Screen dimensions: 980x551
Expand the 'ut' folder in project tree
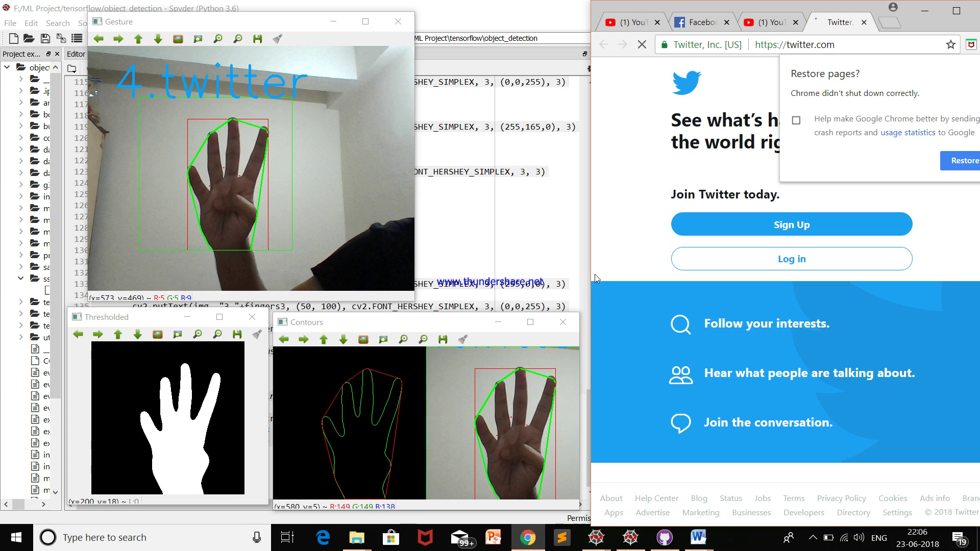[20, 337]
